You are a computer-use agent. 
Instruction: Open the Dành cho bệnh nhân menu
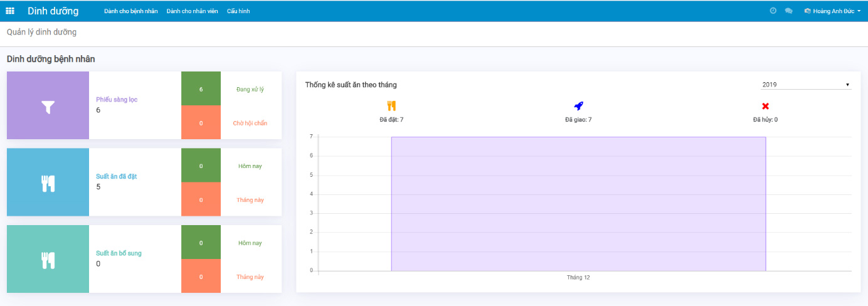tap(131, 11)
